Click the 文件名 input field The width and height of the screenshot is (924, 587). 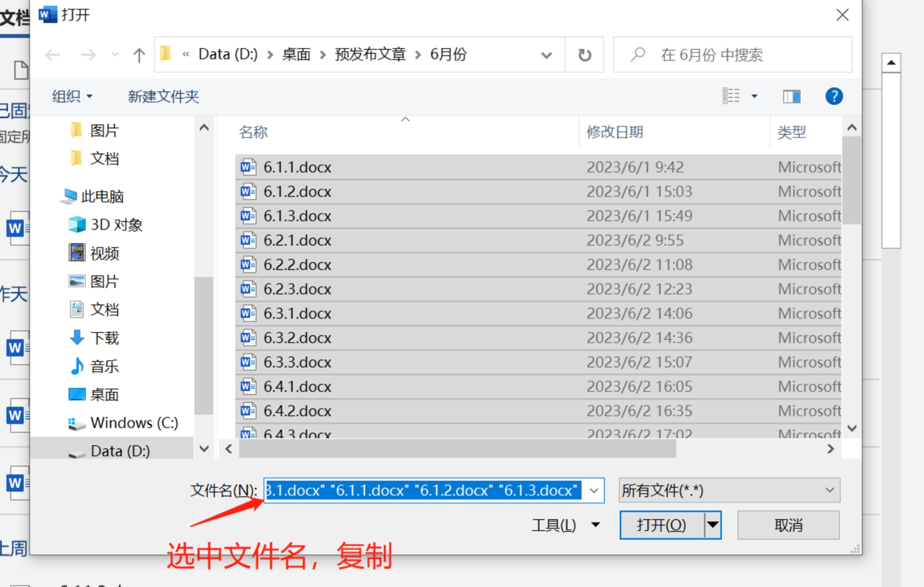[424, 490]
